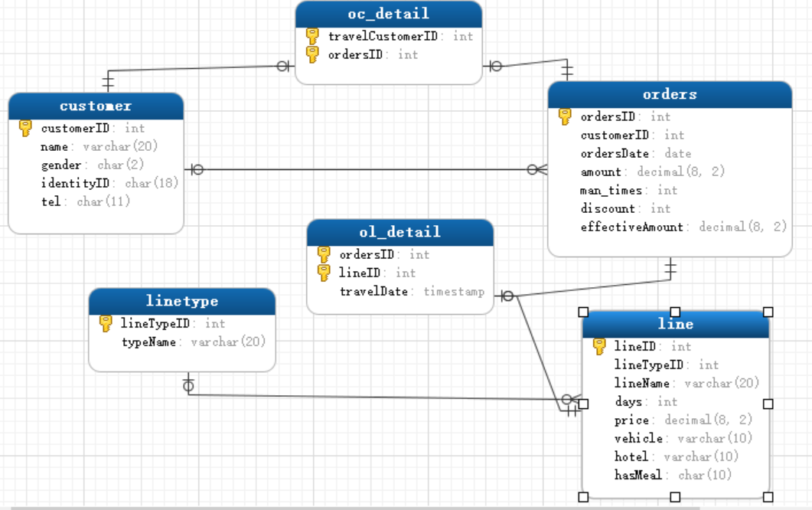Select the ol_detail table header
Screen dimensions: 812x510
point(399,232)
